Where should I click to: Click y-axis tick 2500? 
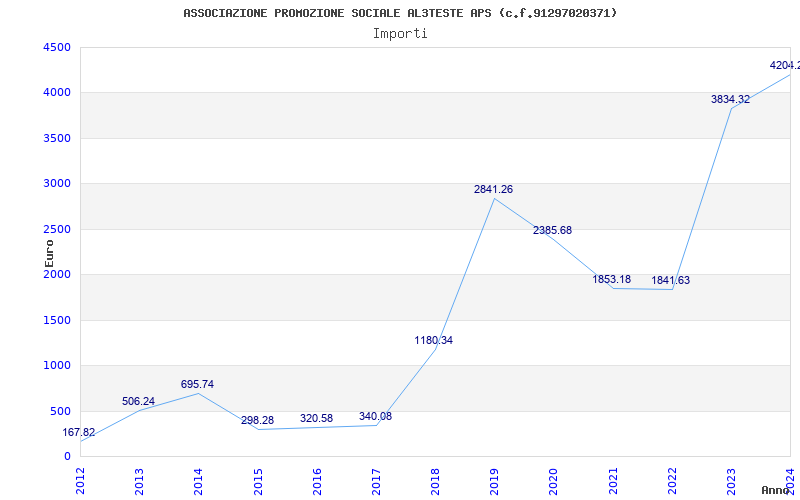[57, 229]
